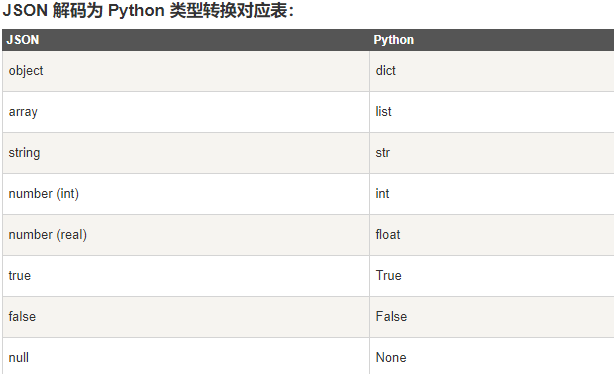614x374 pixels.
Task: Click the capitalized 'True' Python cell
Action: click(491, 276)
